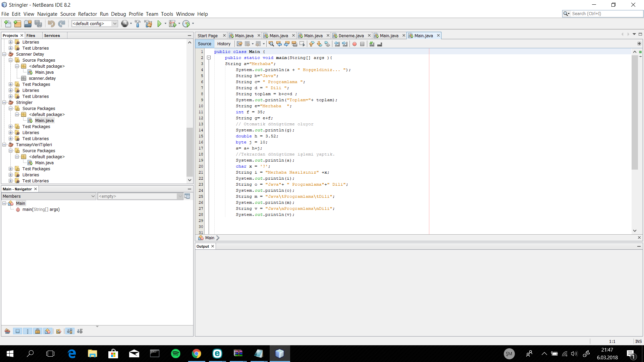Viewport: 644px width, 362px height.
Task: Click the Build Project hammer icon
Action: [x=138, y=23]
